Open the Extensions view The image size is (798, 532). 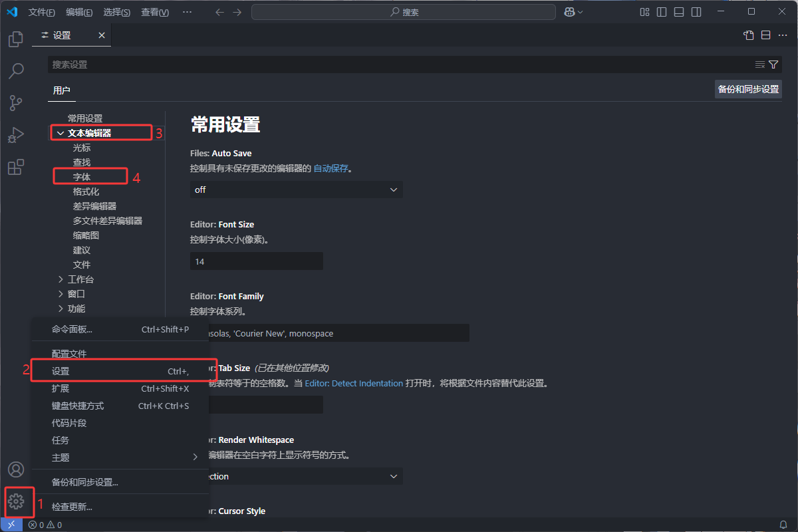click(x=15, y=167)
